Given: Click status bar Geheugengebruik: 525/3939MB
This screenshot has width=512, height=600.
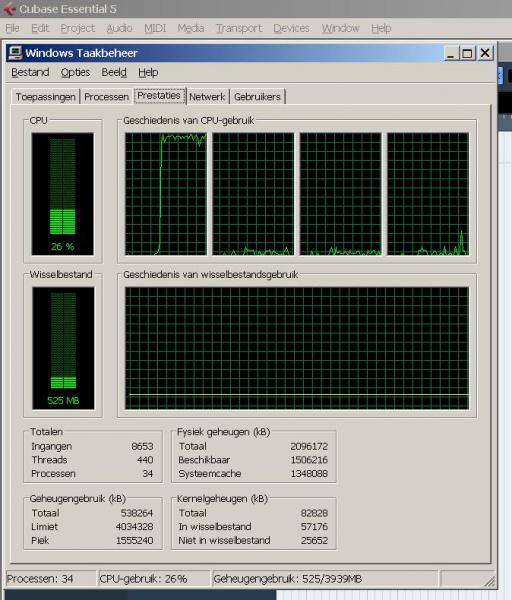Looking at the screenshot, I should (x=325, y=579).
